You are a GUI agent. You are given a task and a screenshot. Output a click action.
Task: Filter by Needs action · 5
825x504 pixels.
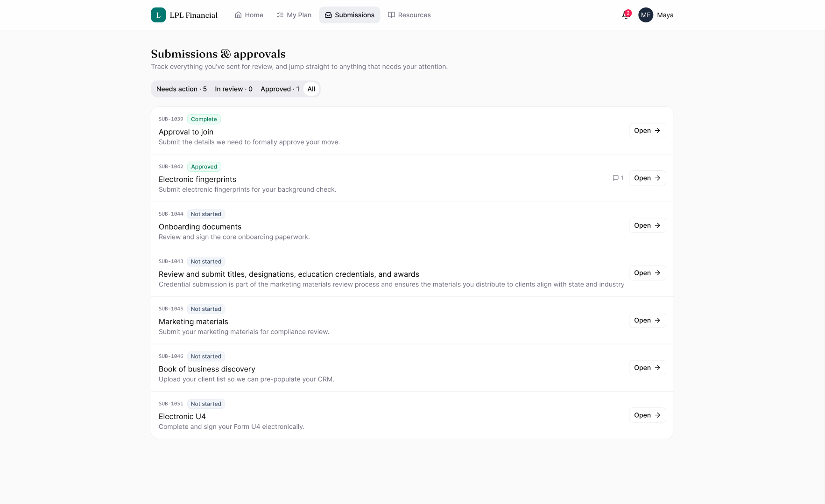[182, 89]
